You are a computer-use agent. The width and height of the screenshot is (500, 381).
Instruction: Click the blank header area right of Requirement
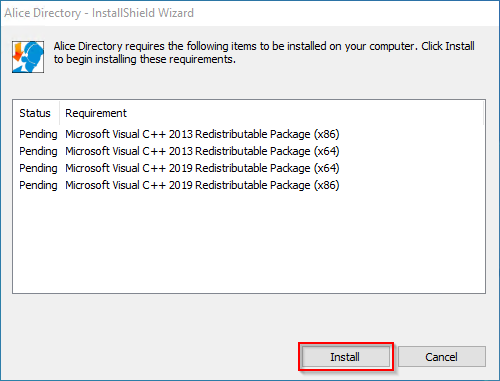coord(305,113)
